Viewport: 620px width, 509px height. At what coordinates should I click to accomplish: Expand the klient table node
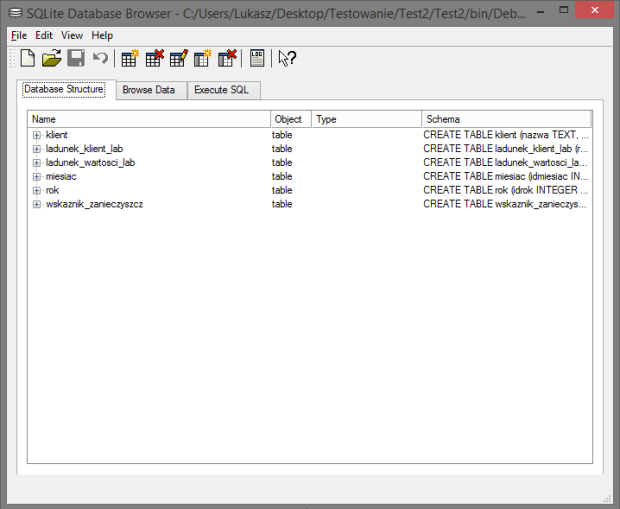click(36, 135)
